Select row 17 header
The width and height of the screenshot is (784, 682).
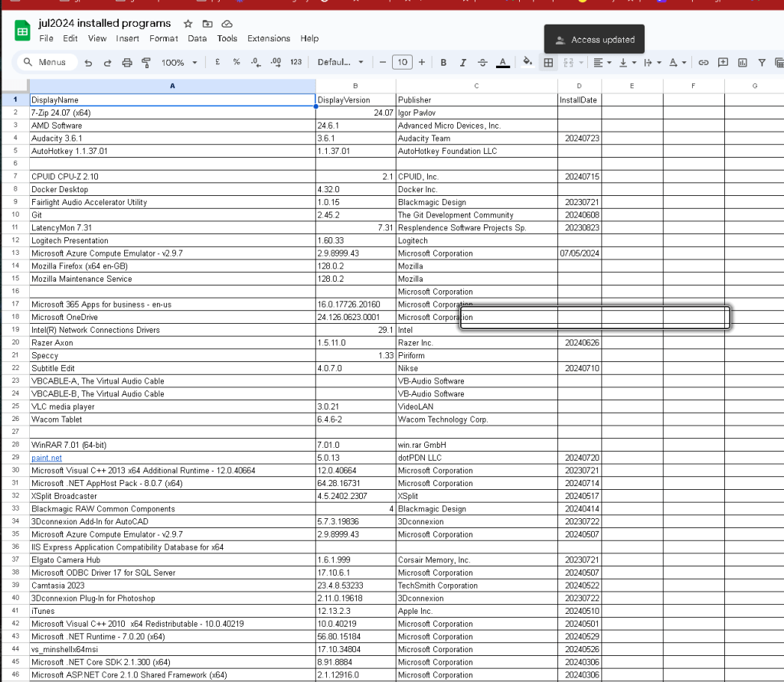[15, 304]
